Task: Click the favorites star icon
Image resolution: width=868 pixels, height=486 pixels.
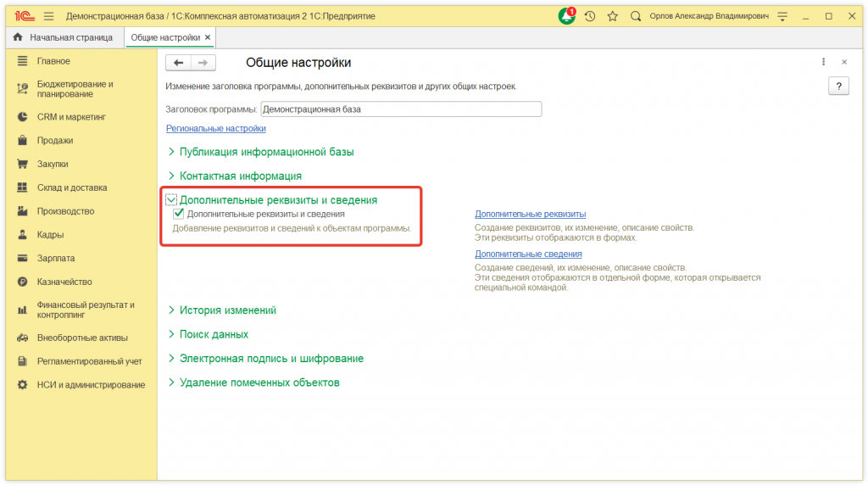Action: (612, 16)
